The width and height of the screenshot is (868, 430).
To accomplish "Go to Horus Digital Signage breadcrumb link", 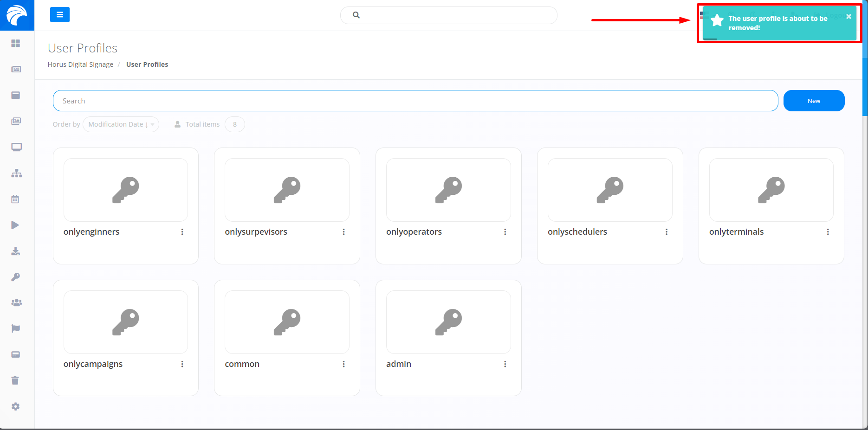I will pos(80,64).
